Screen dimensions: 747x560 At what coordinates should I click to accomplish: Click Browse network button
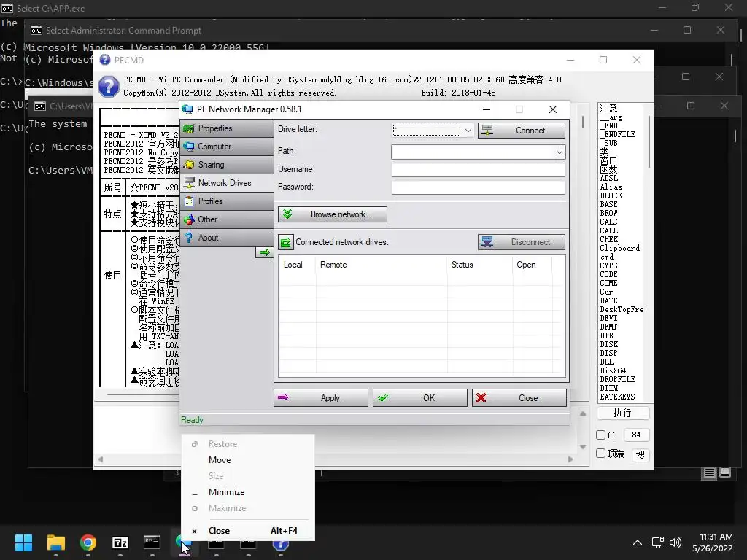point(333,214)
